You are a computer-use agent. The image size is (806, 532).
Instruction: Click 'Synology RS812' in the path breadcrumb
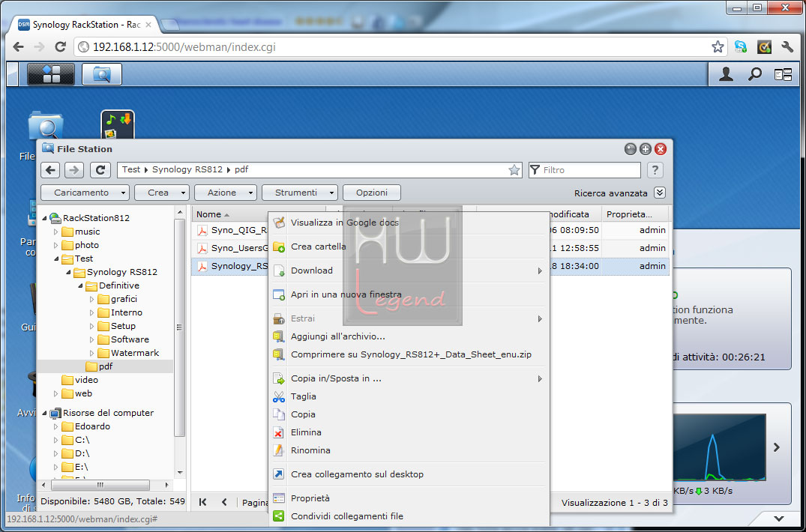(187, 169)
